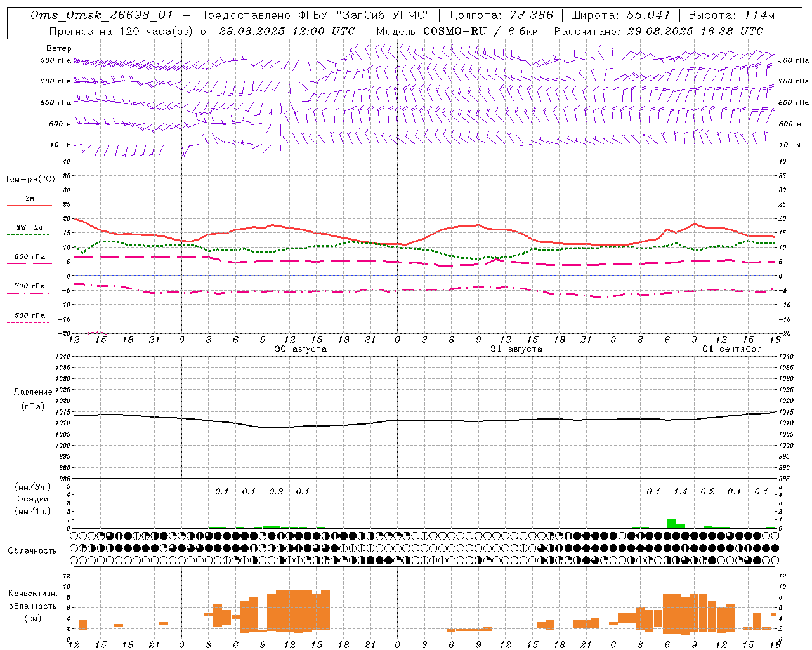Click the 0.3 precipitation amount
The image size is (812, 650).
276,492
